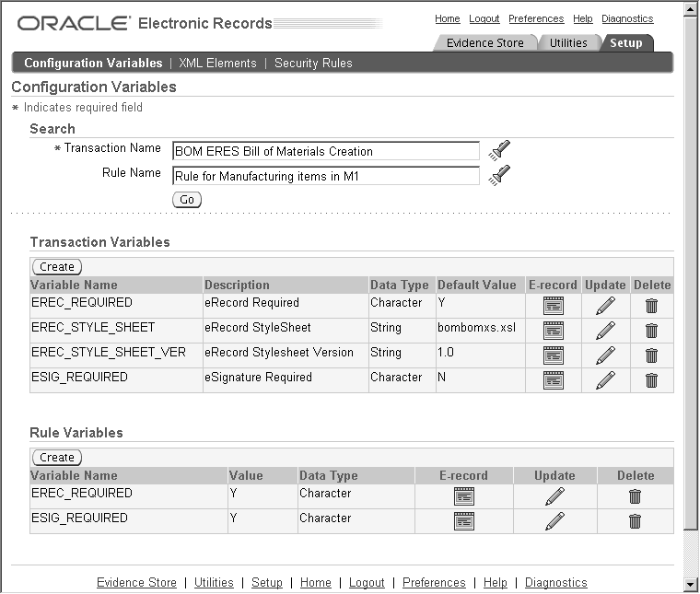Screen dimensions: 700x594
Task: Update rule variable EREC_REQUIRED value Y pencil
Action: tap(554, 496)
